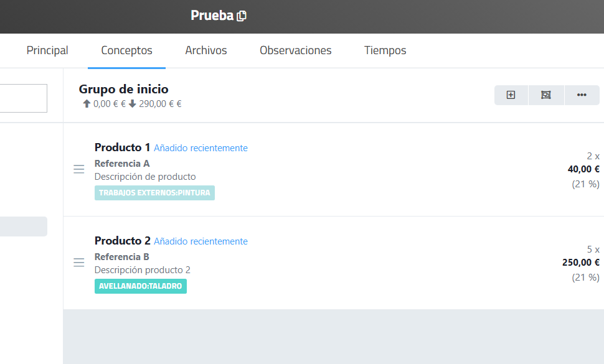The height and width of the screenshot is (364, 604).
Task: Switch to the Principal tab
Action: coord(47,50)
